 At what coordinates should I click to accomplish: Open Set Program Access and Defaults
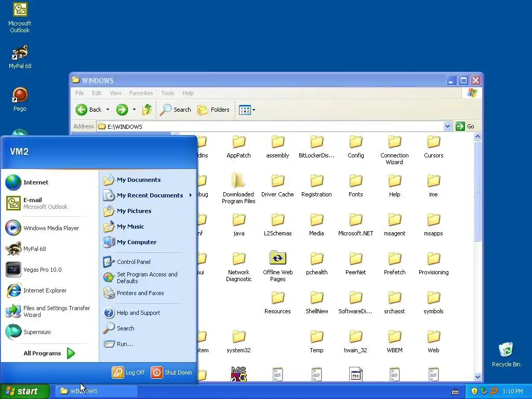[140, 277]
